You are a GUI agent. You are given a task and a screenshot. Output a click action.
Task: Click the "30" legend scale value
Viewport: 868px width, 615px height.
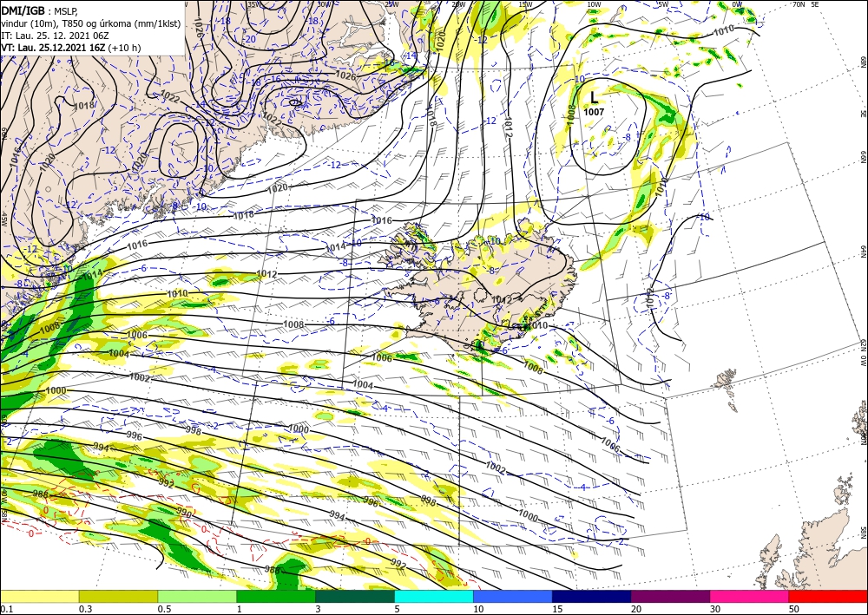[x=715, y=609]
